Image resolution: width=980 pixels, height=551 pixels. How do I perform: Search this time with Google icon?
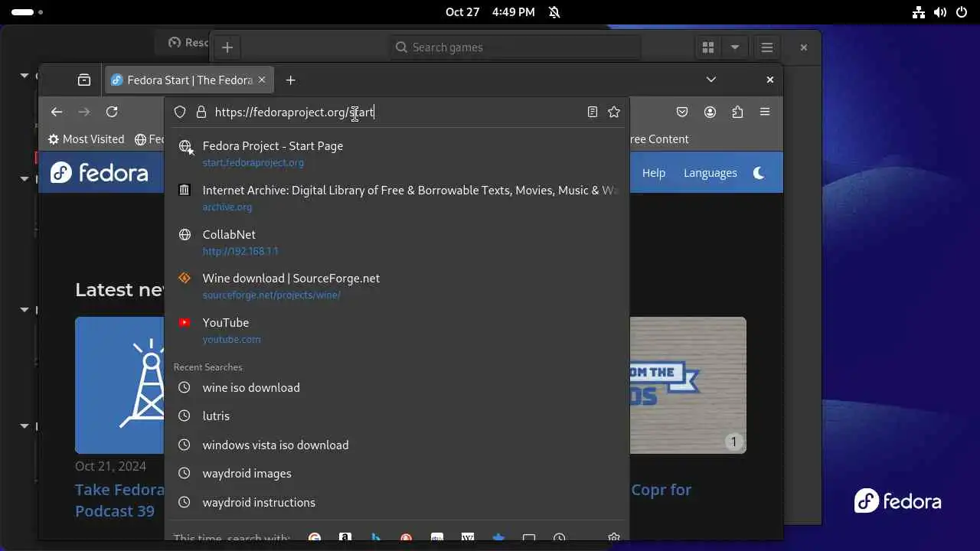[x=315, y=538]
